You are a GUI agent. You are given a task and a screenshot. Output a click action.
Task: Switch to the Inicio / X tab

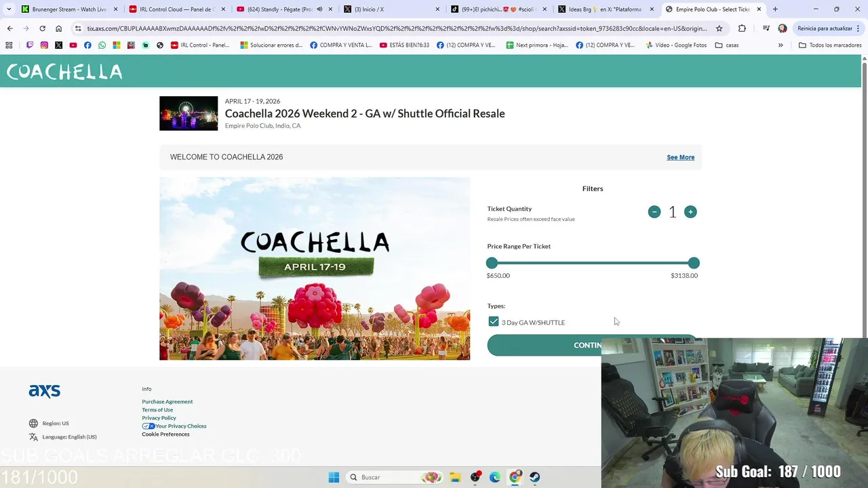[x=391, y=9]
